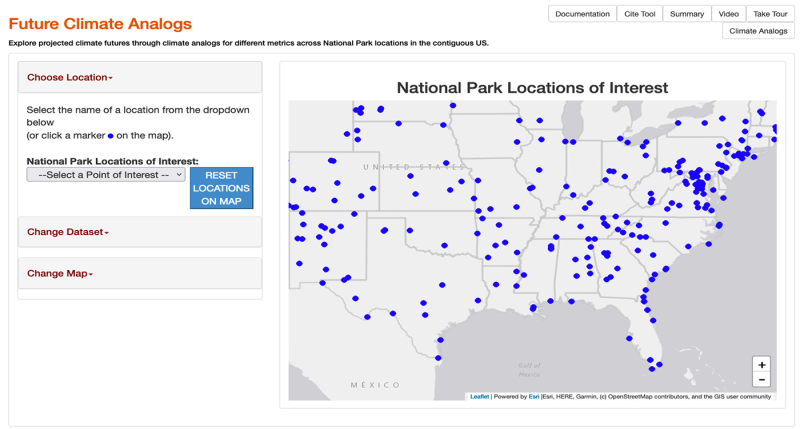Switch to the Summary tab
The height and width of the screenshot is (429, 800).
coord(687,14)
